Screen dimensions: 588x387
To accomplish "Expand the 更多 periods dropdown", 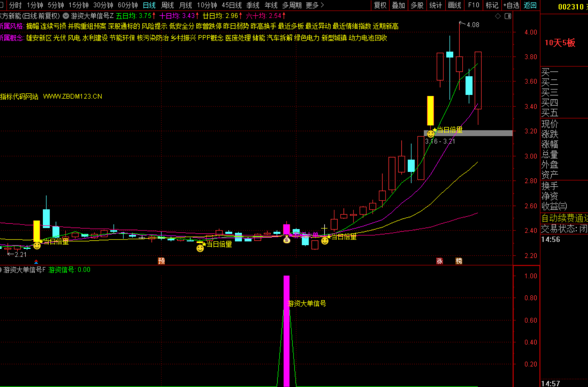I will point(315,5).
